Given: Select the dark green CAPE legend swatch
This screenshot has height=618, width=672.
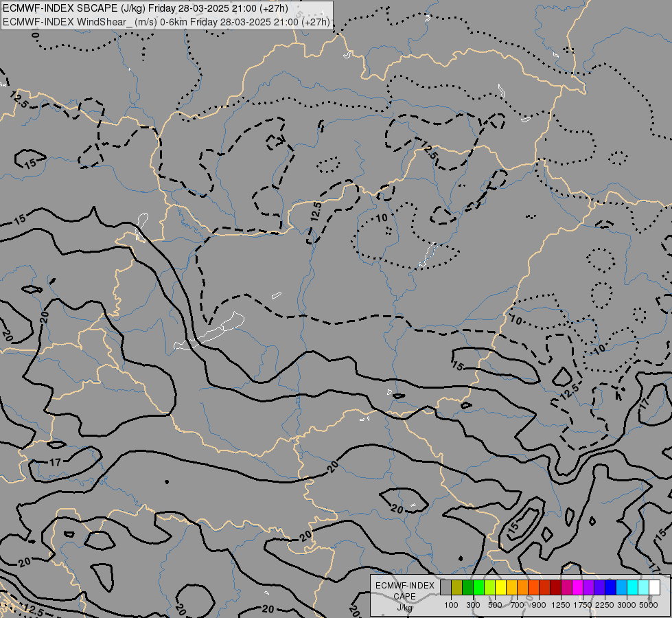Looking at the screenshot, I should (467, 588).
